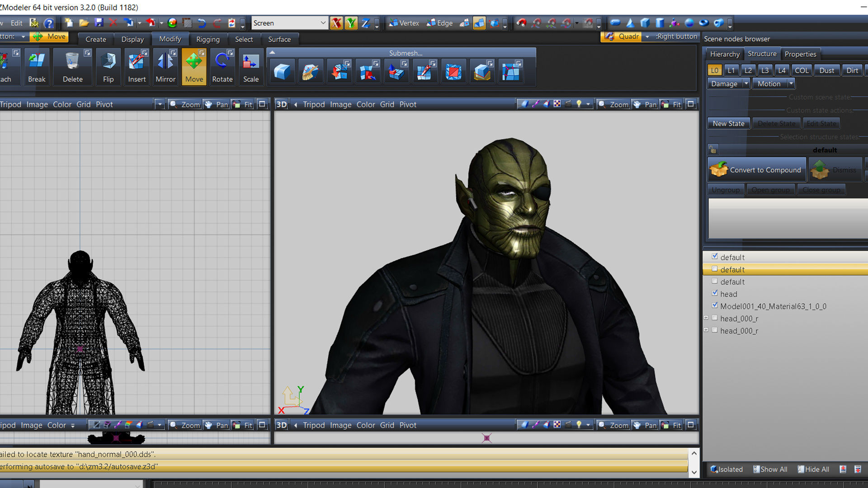The height and width of the screenshot is (488, 868).
Task: Click the new file icon in the toolbar
Action: tap(69, 23)
